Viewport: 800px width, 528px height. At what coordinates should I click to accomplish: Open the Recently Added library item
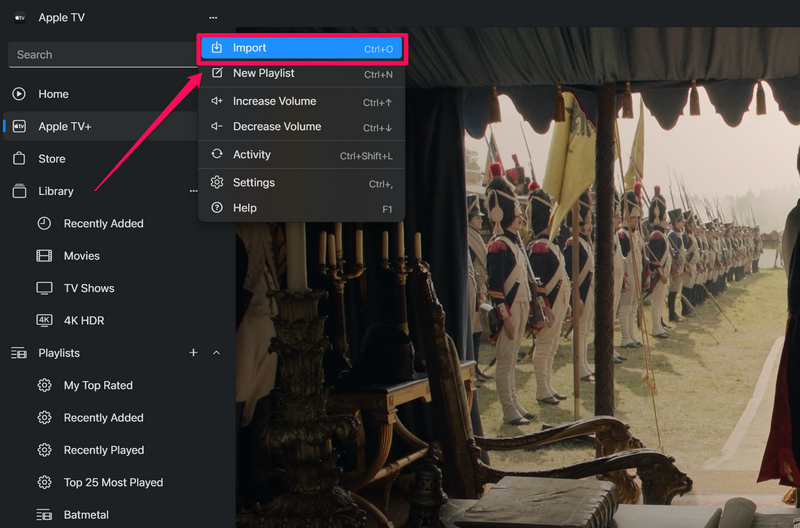(x=103, y=223)
